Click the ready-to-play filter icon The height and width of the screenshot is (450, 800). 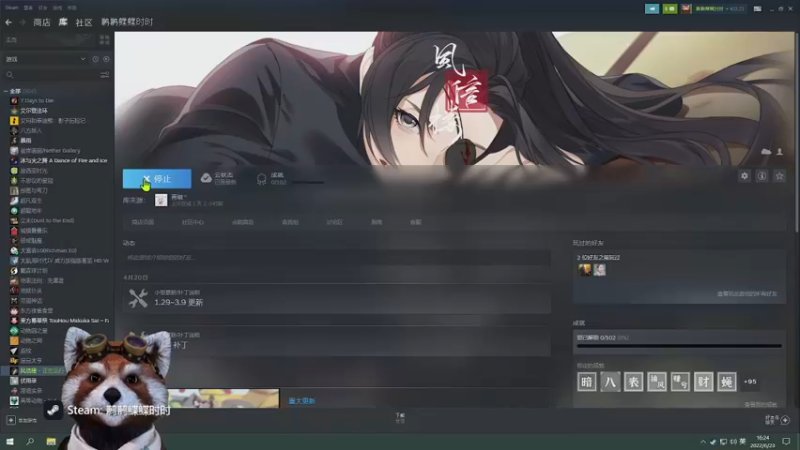[106, 59]
